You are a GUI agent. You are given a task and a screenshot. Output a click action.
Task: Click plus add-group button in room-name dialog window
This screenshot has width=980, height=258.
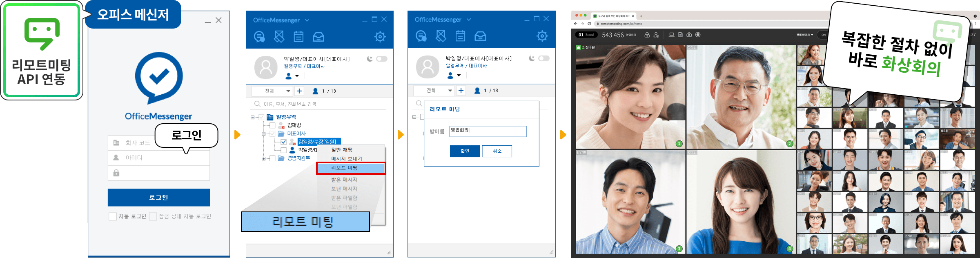point(461,91)
